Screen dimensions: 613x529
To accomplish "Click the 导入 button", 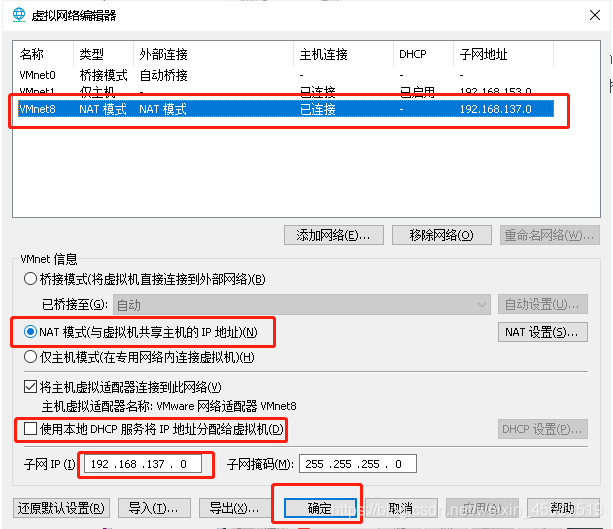I will 154,508.
